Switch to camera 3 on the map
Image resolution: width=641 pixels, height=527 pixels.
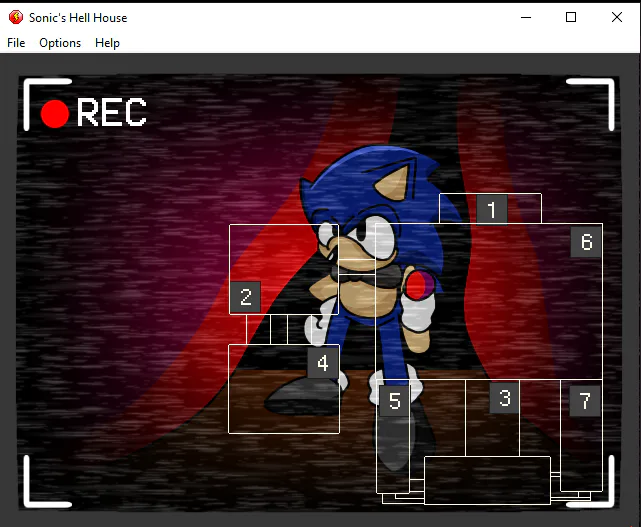(504, 398)
